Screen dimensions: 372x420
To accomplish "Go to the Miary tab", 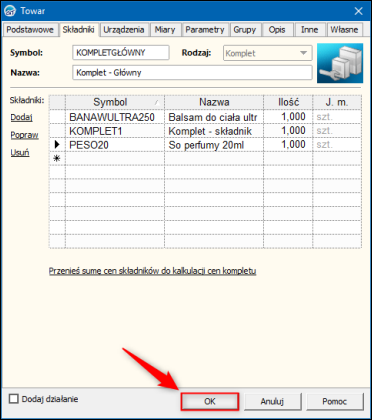I will (165, 30).
